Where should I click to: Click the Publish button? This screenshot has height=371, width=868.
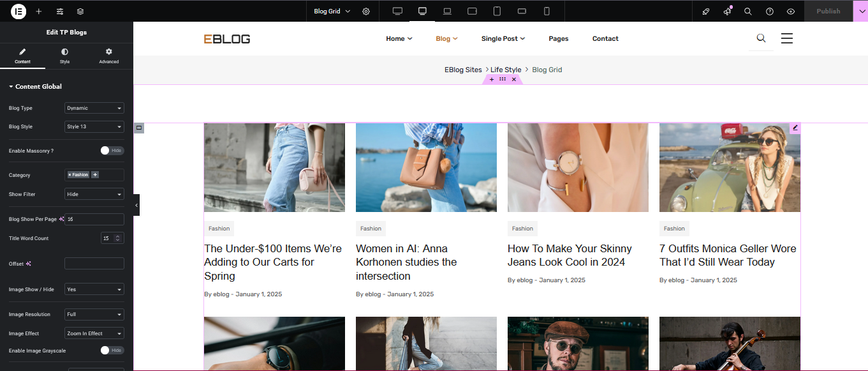tap(828, 11)
